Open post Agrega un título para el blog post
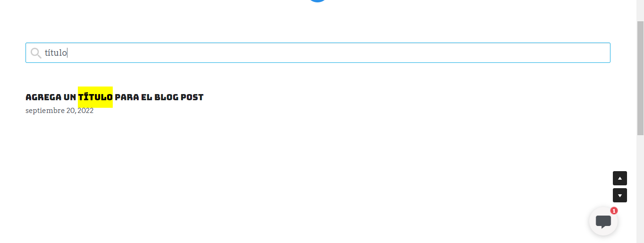The width and height of the screenshot is (644, 243). pyautogui.click(x=114, y=97)
